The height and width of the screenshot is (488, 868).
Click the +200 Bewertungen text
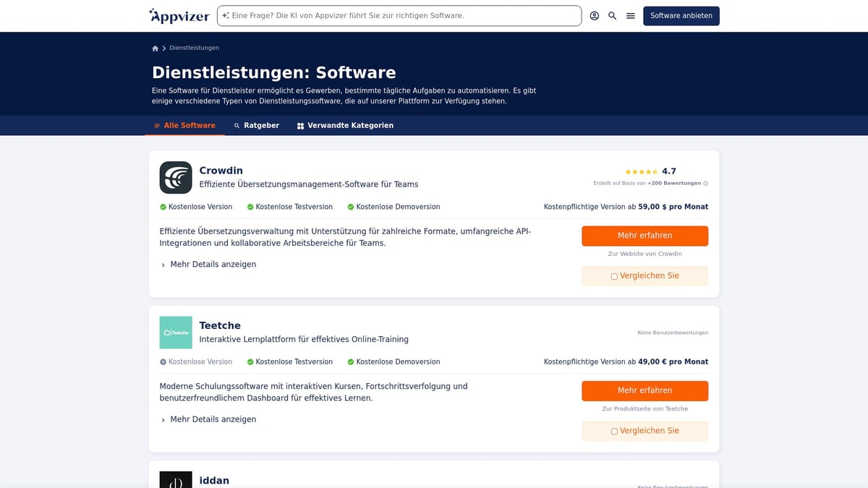tap(674, 184)
